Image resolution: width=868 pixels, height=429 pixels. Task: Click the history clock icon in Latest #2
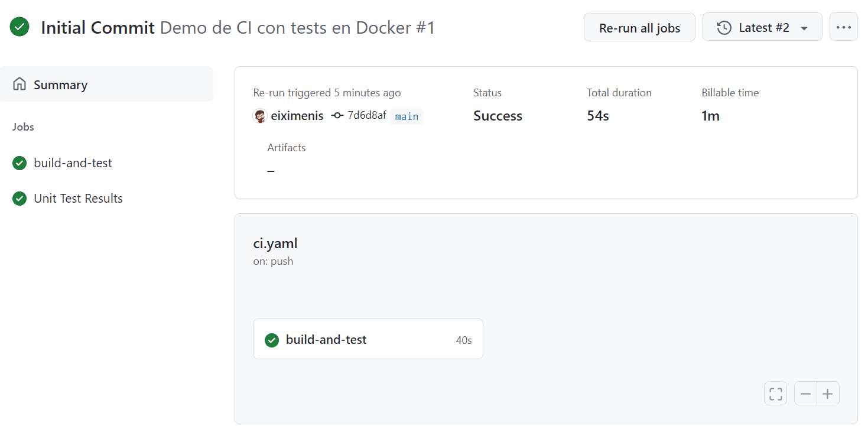pos(724,28)
